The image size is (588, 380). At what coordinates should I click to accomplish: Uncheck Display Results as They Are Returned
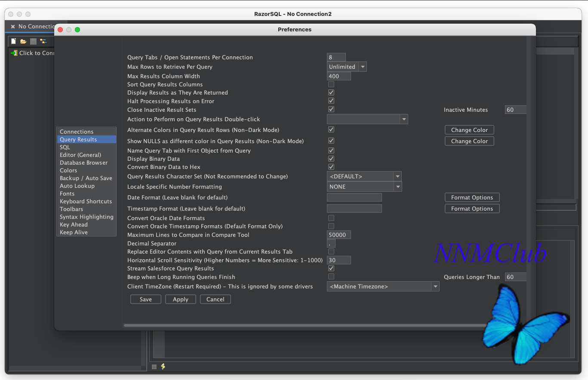pos(331,92)
